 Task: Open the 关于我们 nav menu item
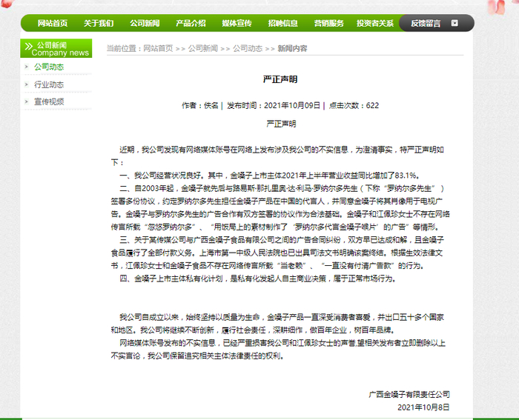(99, 23)
